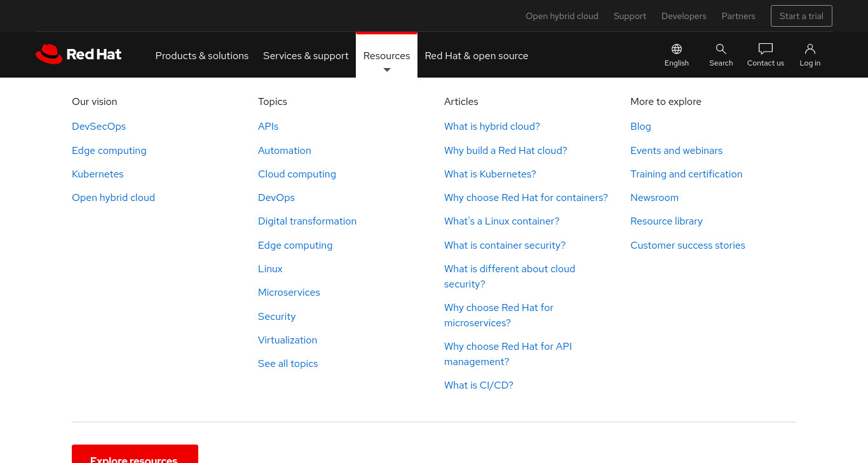Open Edge computing under Our vision

[109, 151]
